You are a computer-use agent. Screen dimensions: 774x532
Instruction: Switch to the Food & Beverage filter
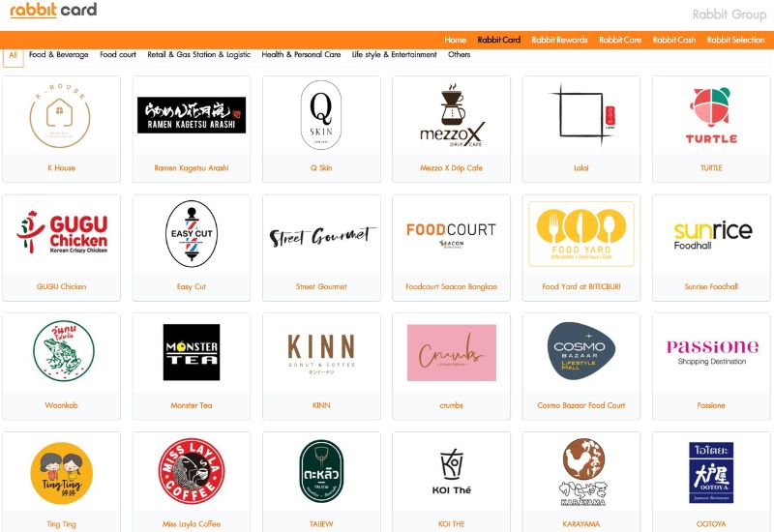[59, 55]
